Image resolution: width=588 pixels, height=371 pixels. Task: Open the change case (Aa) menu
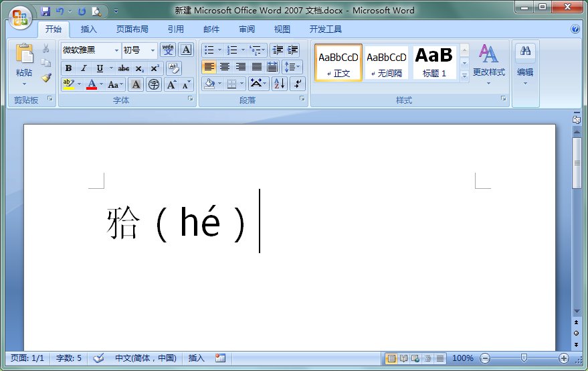coord(115,84)
